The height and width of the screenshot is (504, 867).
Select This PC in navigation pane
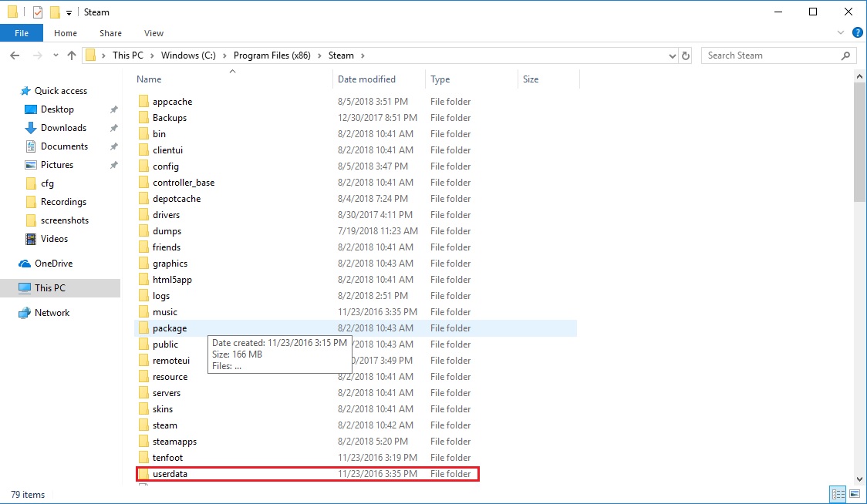[50, 288]
